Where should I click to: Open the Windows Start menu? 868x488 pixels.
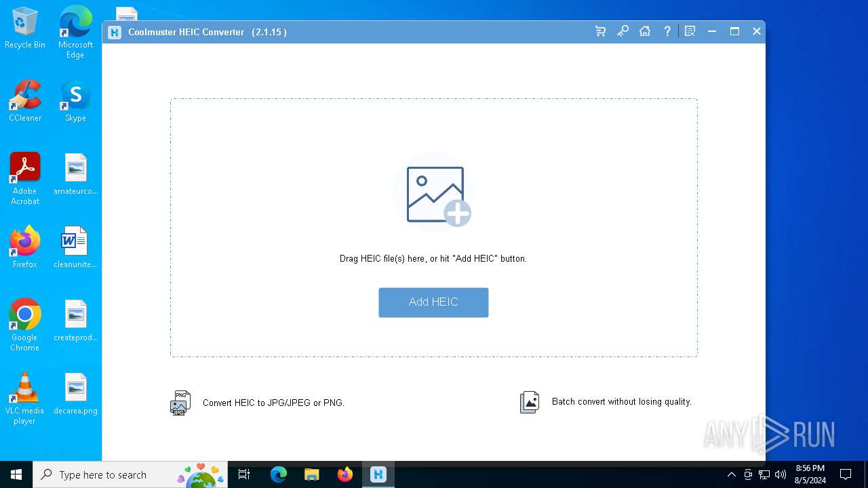[x=16, y=474]
